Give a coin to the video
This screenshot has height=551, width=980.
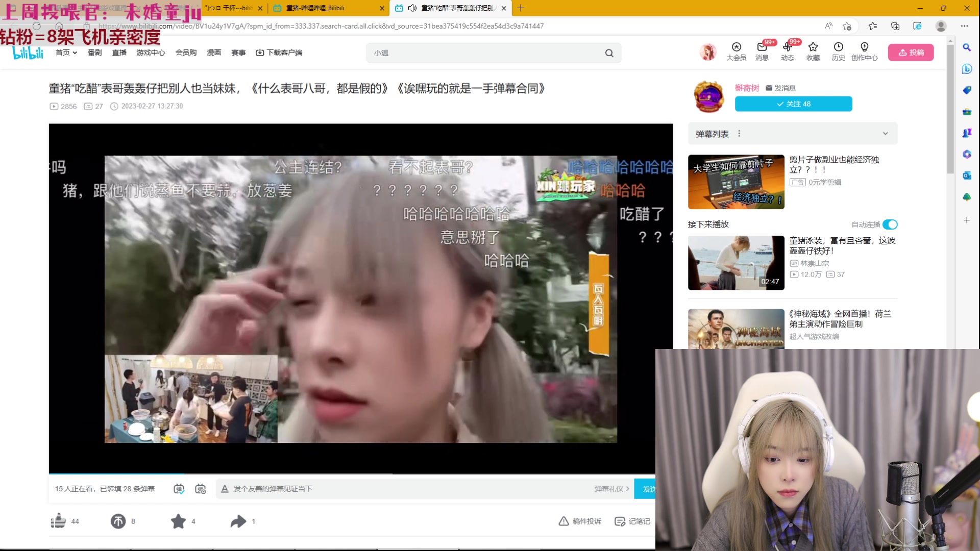tap(117, 521)
